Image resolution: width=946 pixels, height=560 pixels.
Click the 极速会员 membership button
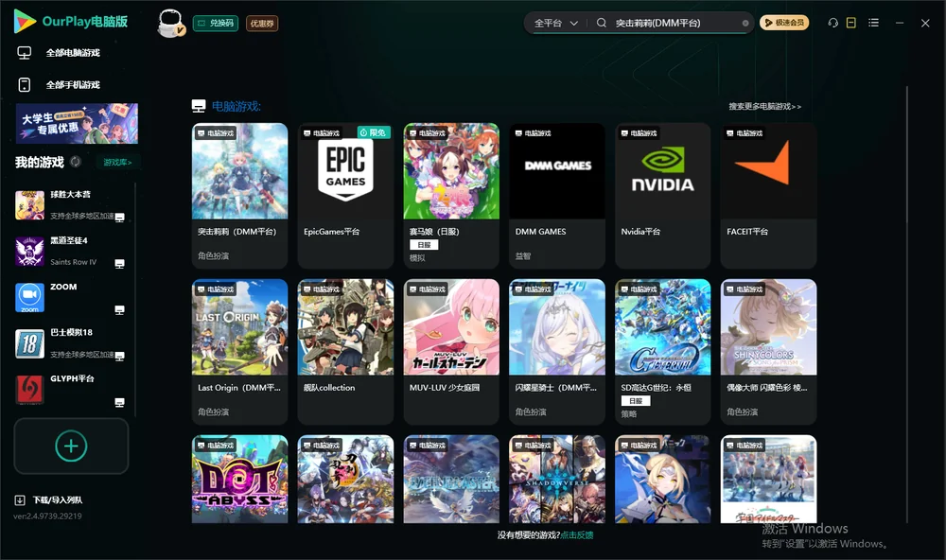coord(784,23)
